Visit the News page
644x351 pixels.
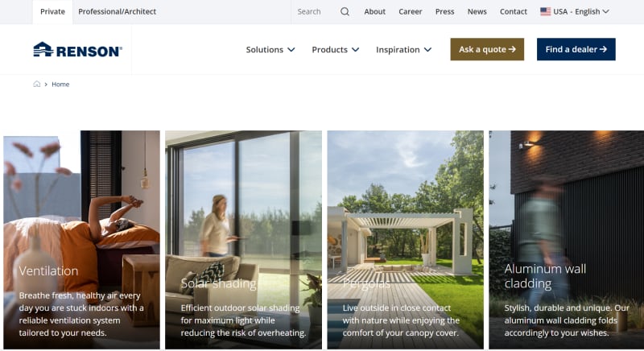tap(477, 11)
